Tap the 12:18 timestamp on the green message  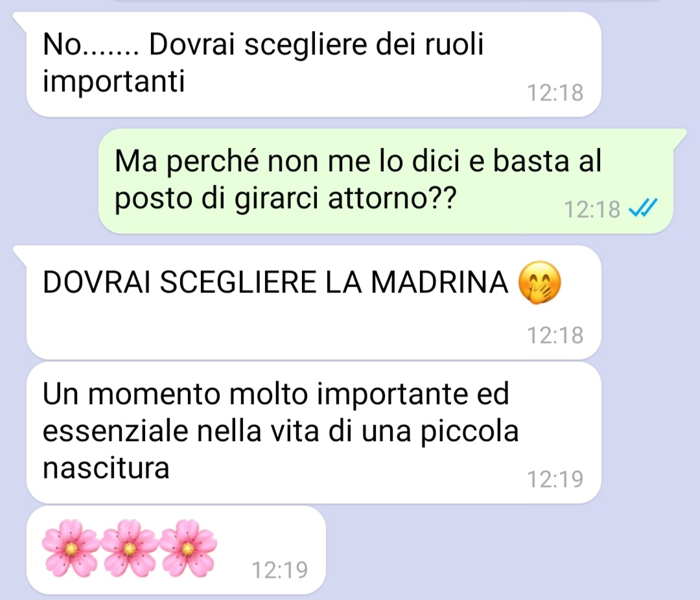point(592,209)
